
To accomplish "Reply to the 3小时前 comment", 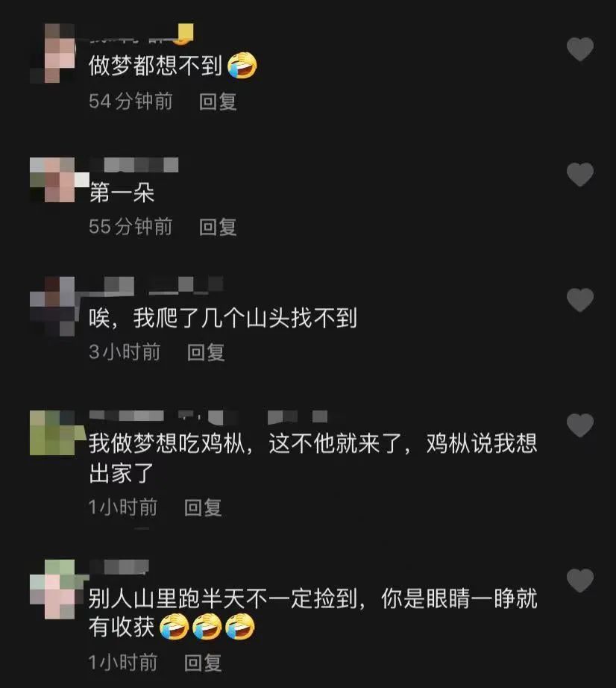I will (206, 352).
